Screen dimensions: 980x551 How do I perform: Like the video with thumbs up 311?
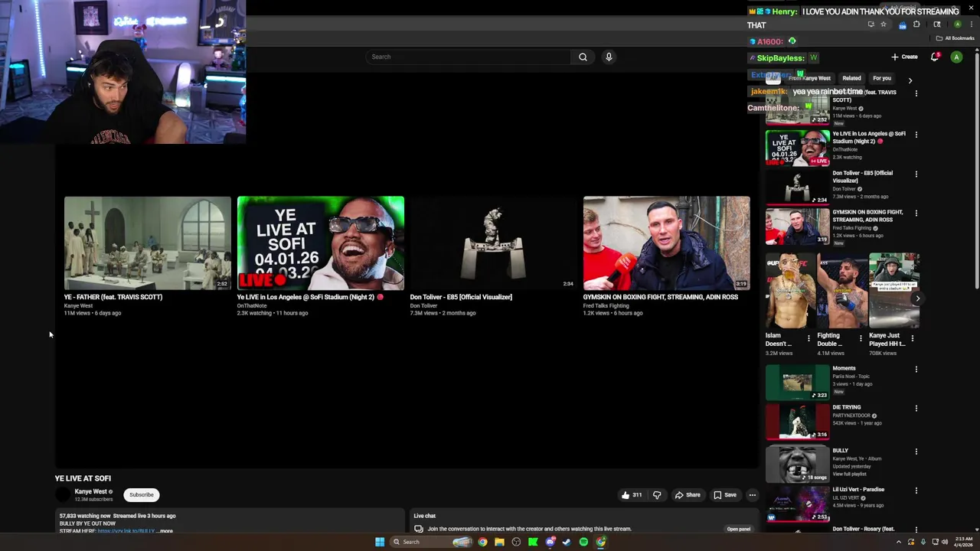[x=632, y=495]
